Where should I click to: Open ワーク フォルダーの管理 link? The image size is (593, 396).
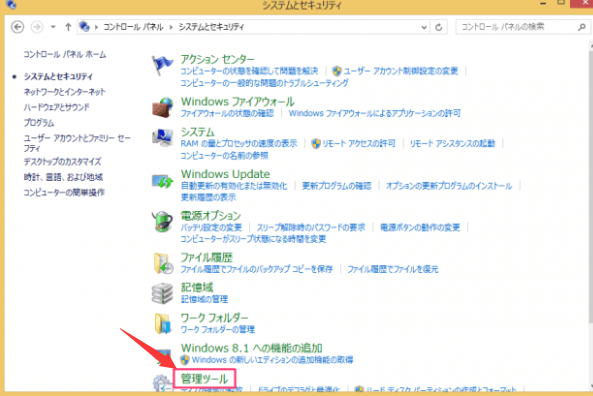pos(217,329)
